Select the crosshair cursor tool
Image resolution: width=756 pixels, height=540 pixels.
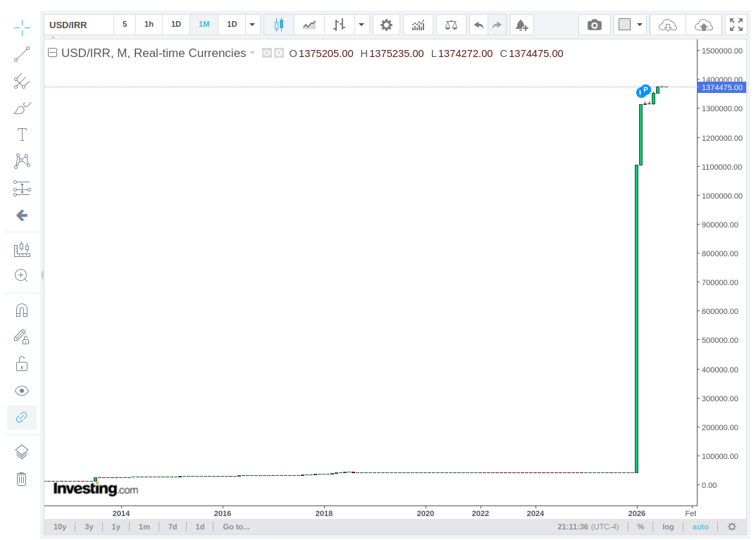tap(22, 27)
